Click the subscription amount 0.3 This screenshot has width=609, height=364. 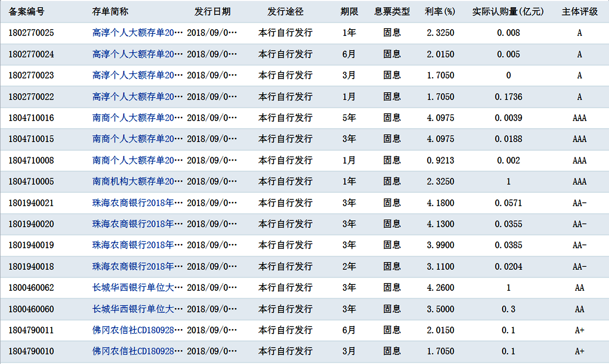pos(509,309)
